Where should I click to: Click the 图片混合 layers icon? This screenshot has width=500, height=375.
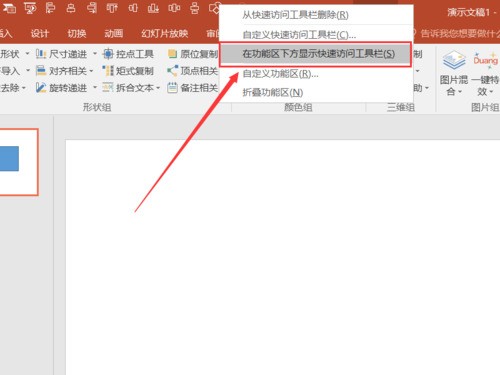pos(454,60)
